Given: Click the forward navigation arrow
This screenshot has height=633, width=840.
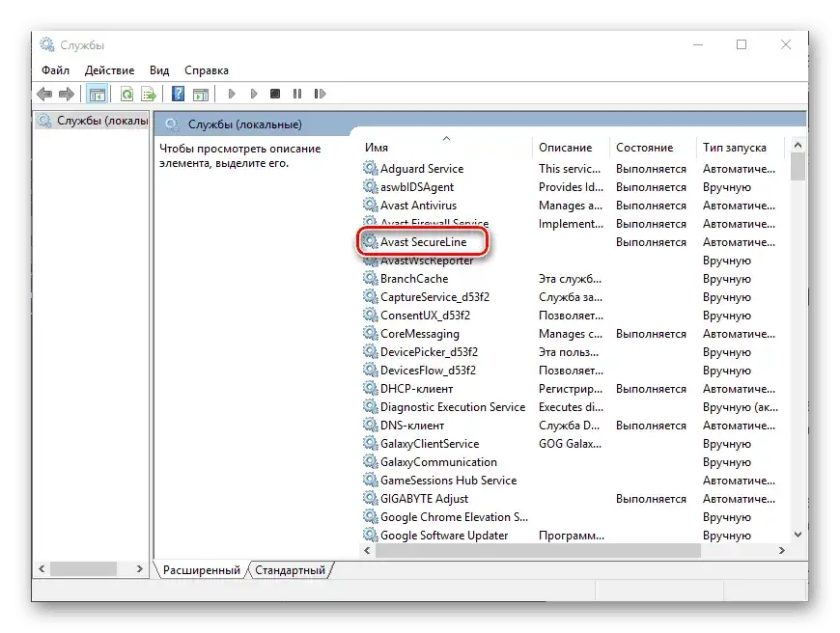Looking at the screenshot, I should click(x=65, y=94).
